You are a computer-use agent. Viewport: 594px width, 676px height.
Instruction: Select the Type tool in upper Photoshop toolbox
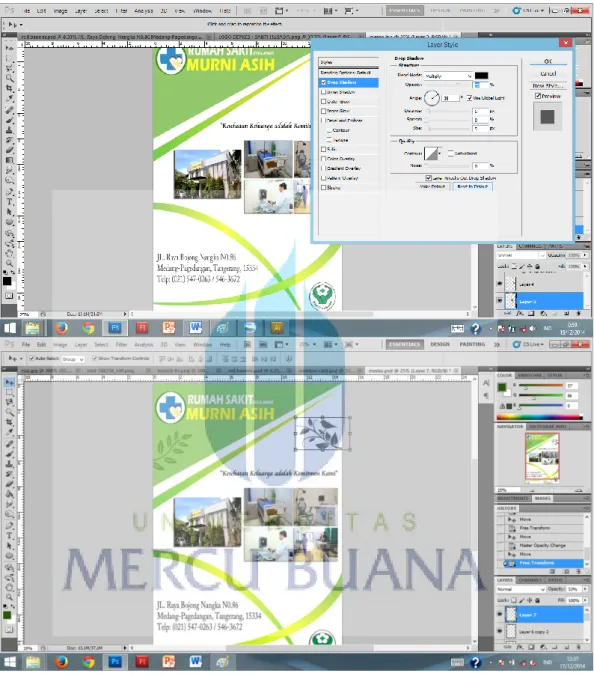click(9, 202)
